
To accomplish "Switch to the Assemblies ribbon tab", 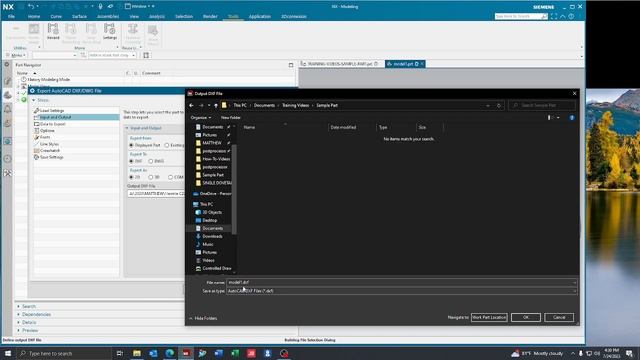I will pyautogui.click(x=108, y=16).
